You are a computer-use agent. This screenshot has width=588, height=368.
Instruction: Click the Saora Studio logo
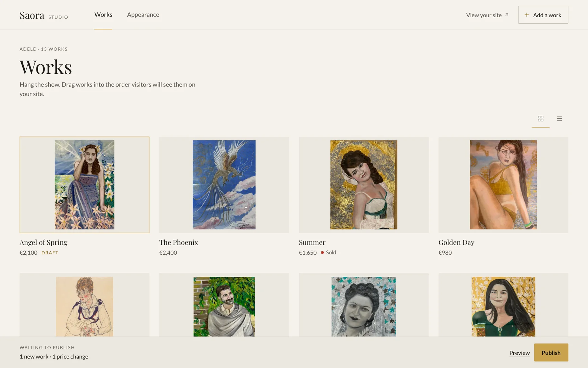[44, 15]
